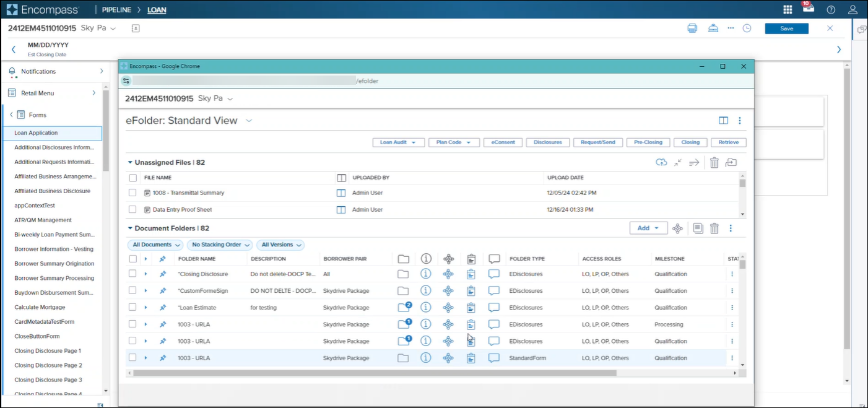Click the move-to-folder icon in Unassigned Files

click(731, 162)
